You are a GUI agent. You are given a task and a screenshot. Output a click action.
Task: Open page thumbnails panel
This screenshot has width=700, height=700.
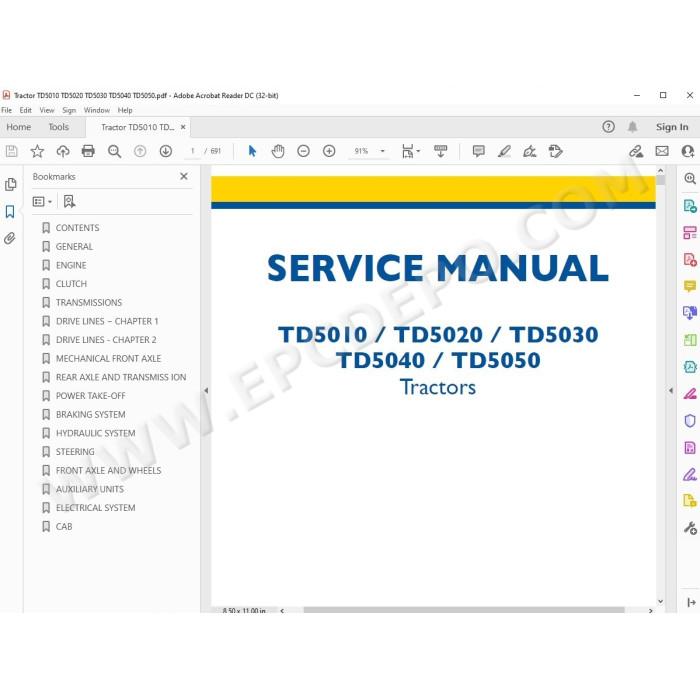coord(11,184)
